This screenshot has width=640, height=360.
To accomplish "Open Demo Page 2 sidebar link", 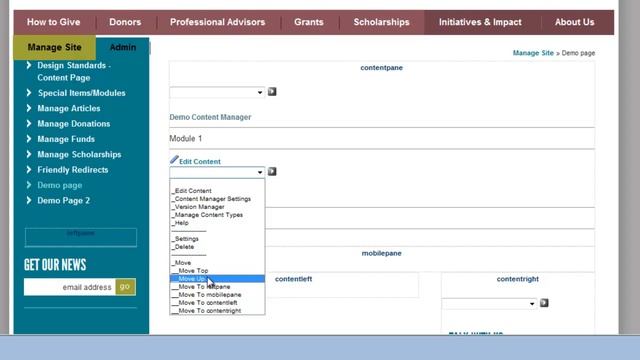I will pyautogui.click(x=64, y=200).
